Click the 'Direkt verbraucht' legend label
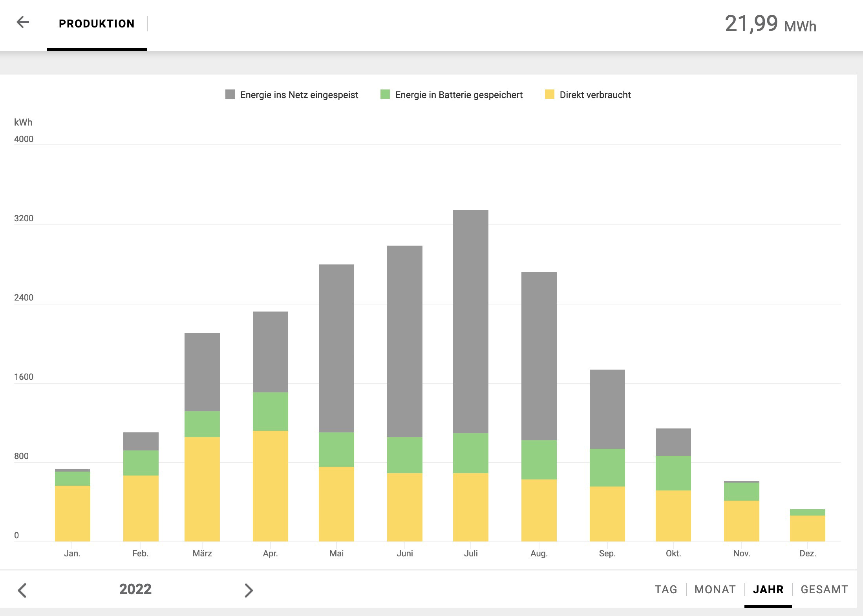The height and width of the screenshot is (616, 863). (595, 95)
